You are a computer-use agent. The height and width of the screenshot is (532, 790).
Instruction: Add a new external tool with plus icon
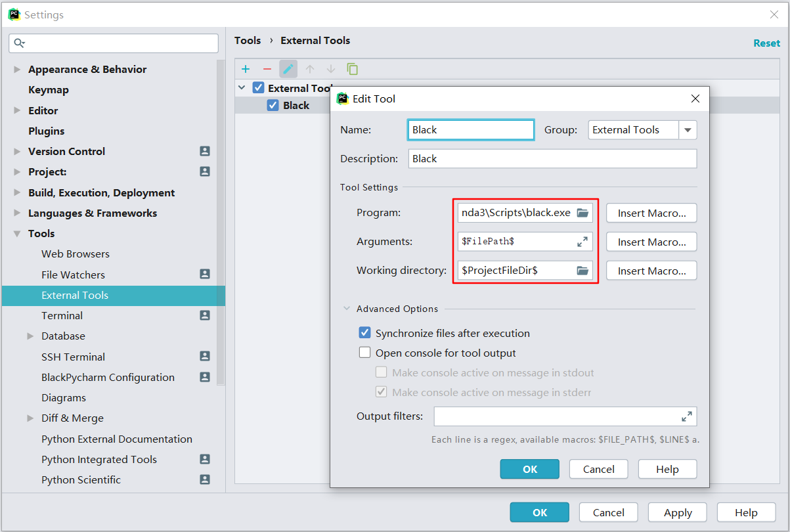(x=246, y=69)
